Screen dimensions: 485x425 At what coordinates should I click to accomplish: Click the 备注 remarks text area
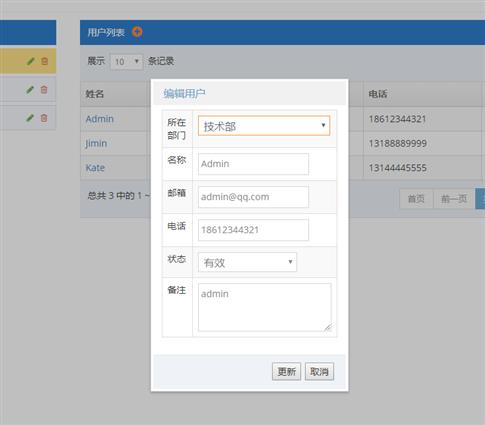(265, 307)
